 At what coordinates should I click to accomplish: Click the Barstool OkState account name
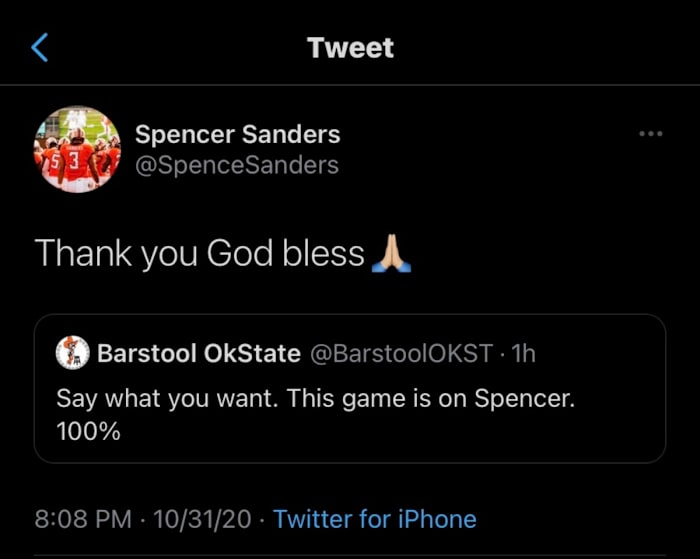tap(198, 353)
